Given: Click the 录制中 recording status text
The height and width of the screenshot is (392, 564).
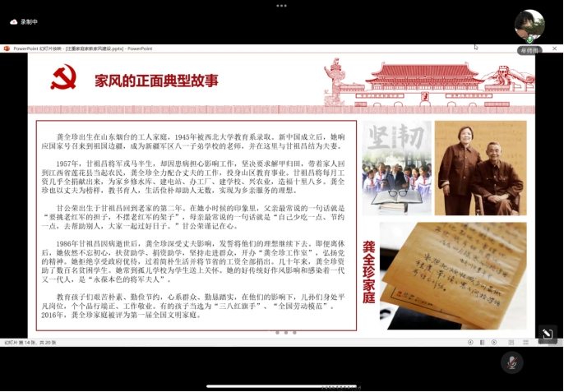Looking at the screenshot, I should pos(30,21).
